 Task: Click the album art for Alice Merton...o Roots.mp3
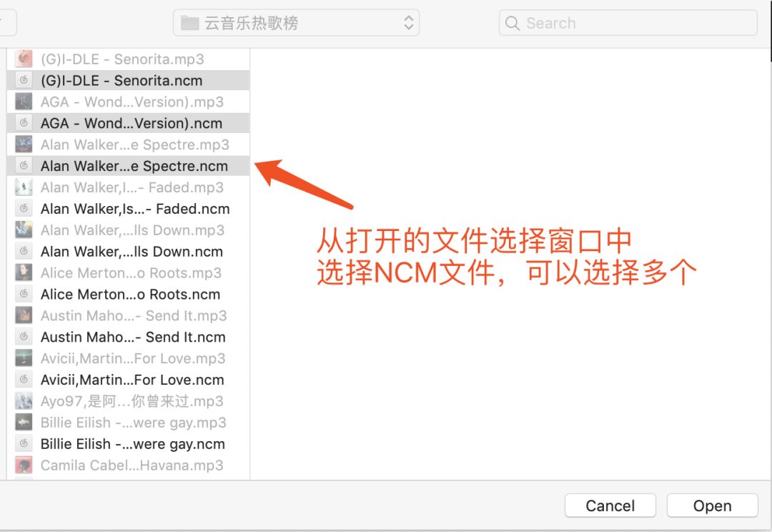[23, 273]
